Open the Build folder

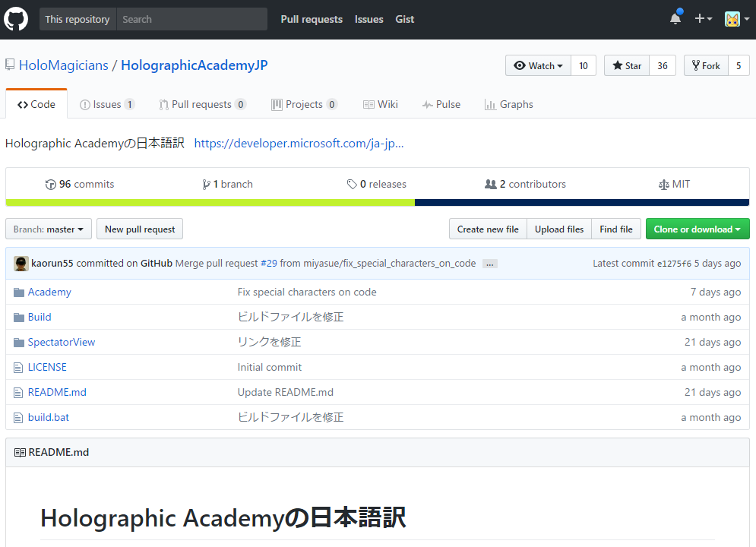click(40, 317)
